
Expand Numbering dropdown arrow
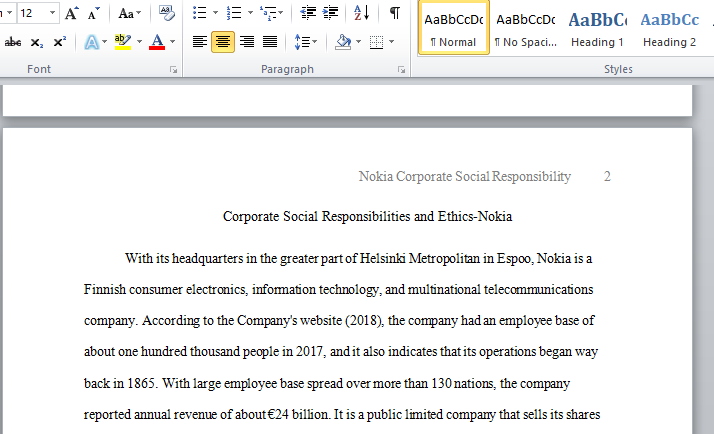point(250,13)
